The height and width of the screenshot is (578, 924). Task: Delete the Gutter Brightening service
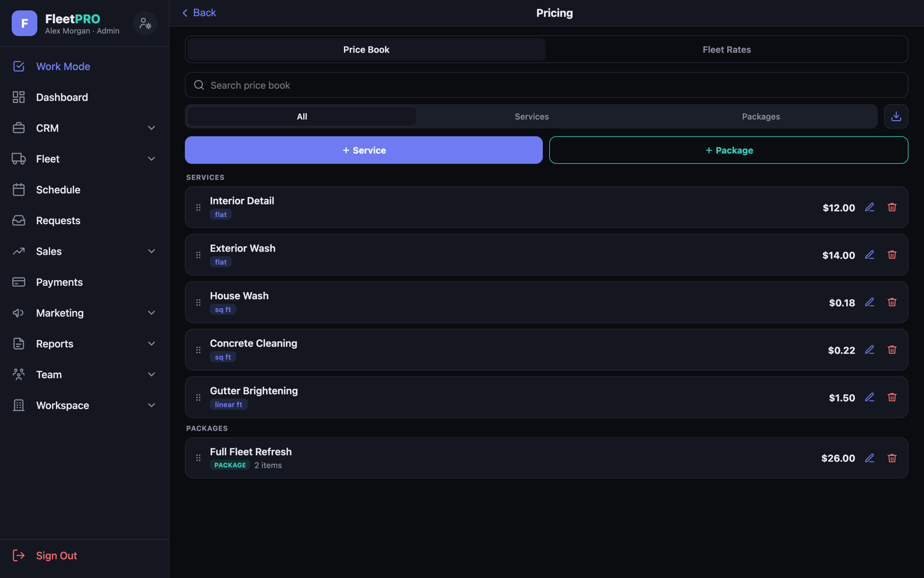pyautogui.click(x=892, y=397)
